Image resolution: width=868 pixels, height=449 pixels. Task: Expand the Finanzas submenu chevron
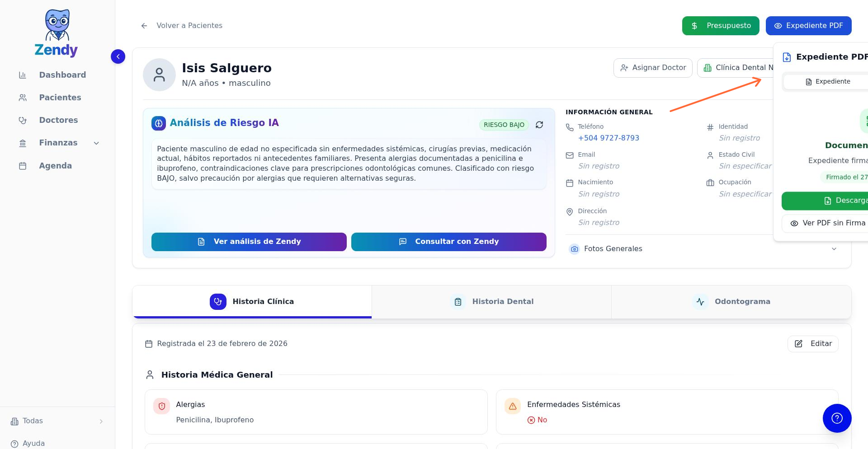[96, 143]
